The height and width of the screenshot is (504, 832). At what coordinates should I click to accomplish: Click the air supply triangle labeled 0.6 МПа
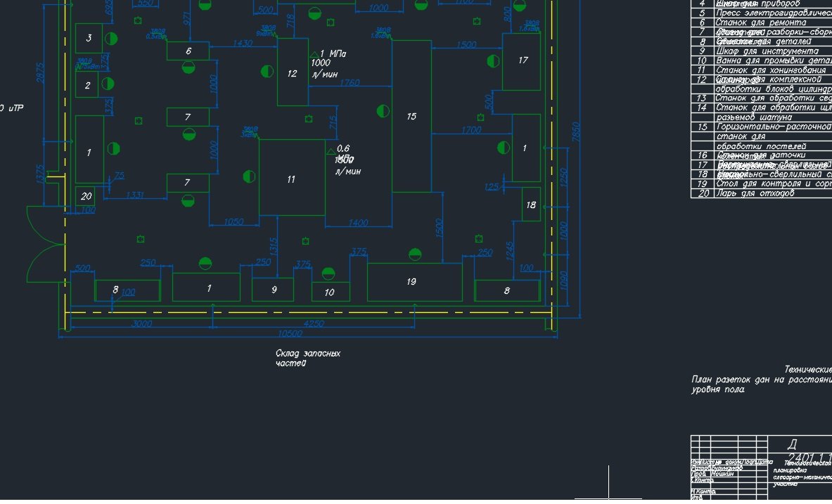[x=330, y=150]
